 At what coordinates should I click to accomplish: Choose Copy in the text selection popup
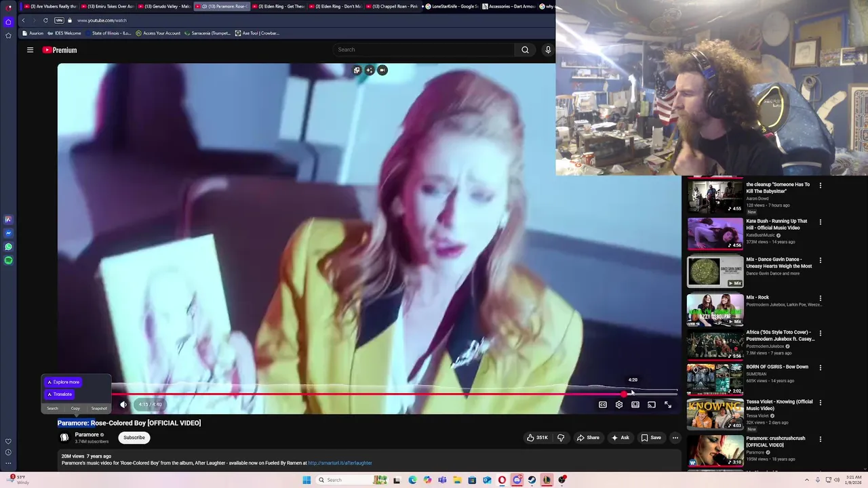75,409
